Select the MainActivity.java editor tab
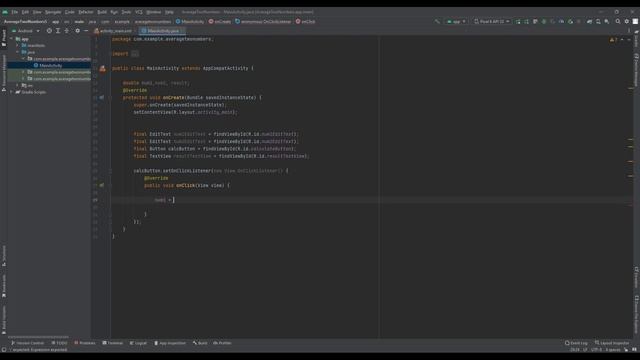 tap(163, 31)
